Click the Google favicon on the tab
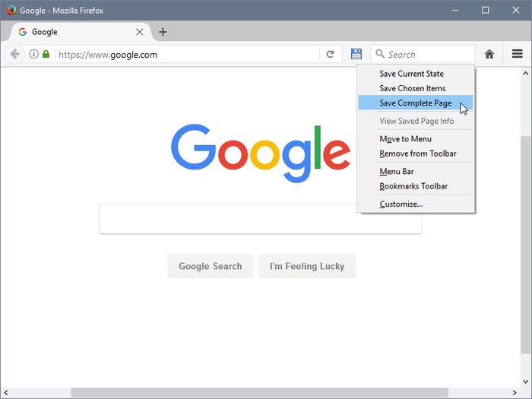This screenshot has height=399, width=532. [x=23, y=32]
